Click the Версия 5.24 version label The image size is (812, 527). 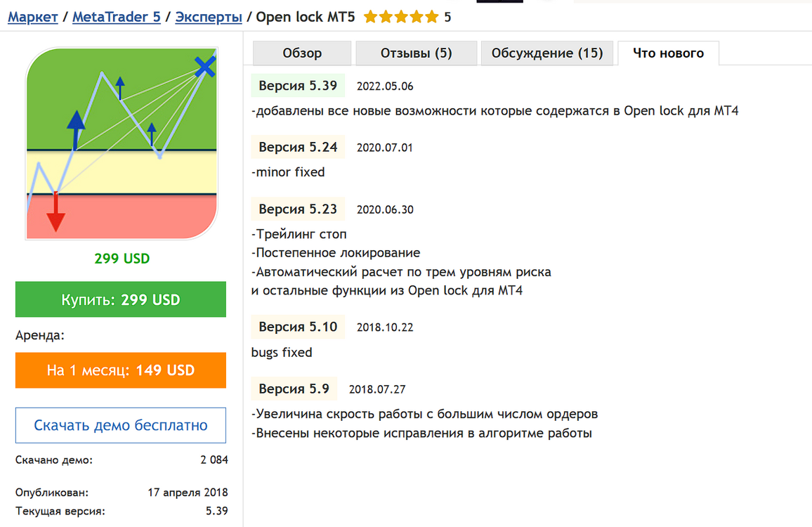click(298, 147)
